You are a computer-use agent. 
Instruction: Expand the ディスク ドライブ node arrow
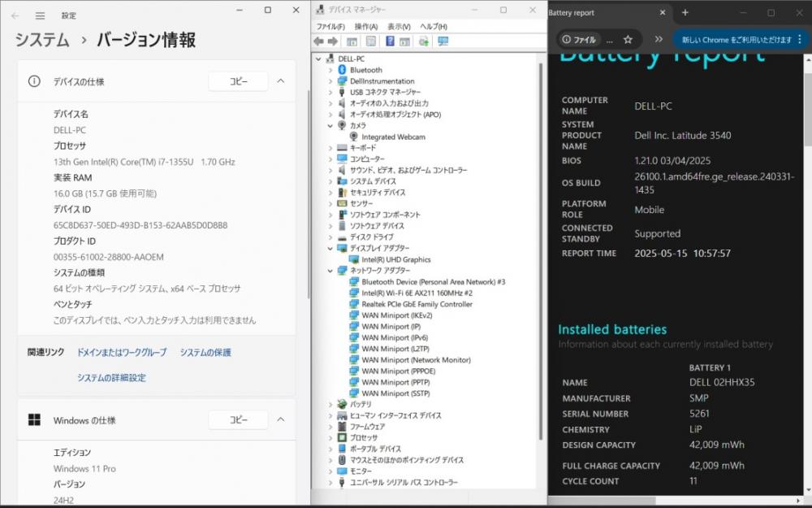coord(330,237)
